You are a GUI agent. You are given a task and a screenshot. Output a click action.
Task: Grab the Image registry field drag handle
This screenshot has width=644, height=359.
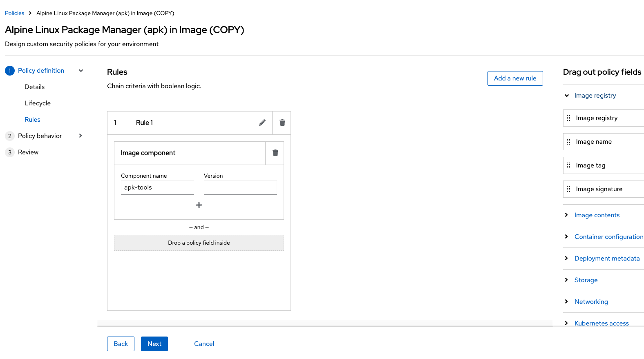[x=568, y=118]
